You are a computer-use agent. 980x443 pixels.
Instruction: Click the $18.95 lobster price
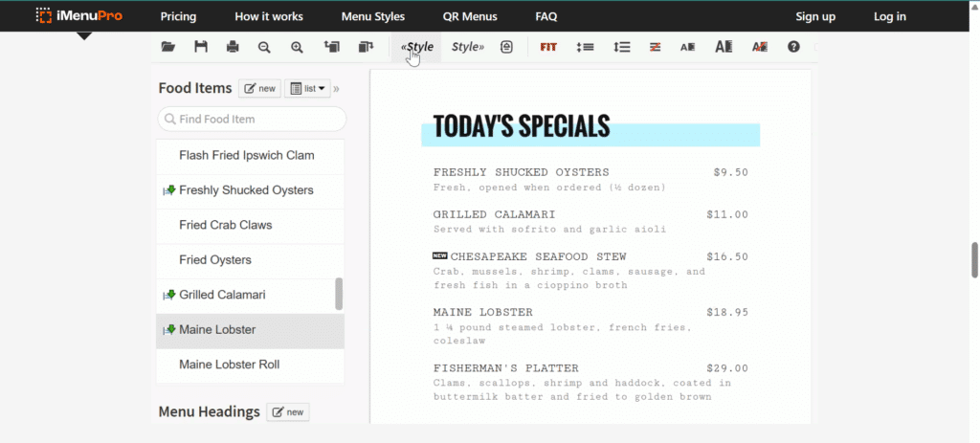(727, 313)
